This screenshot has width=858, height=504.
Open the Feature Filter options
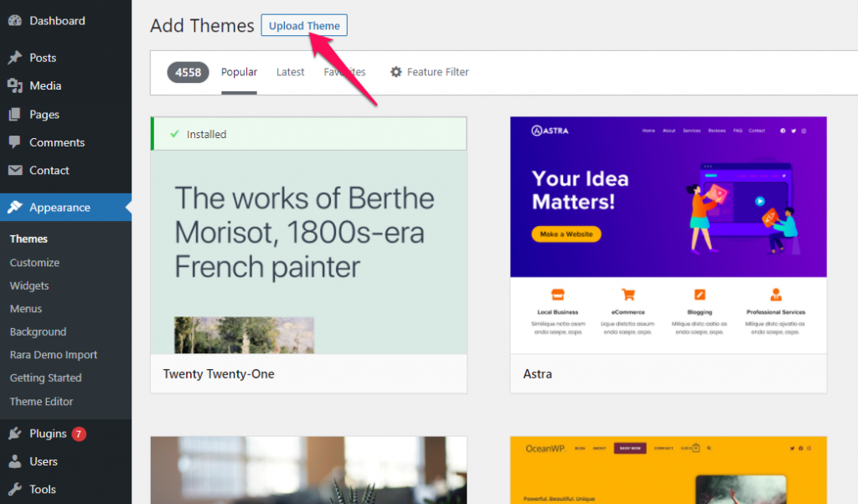point(430,72)
